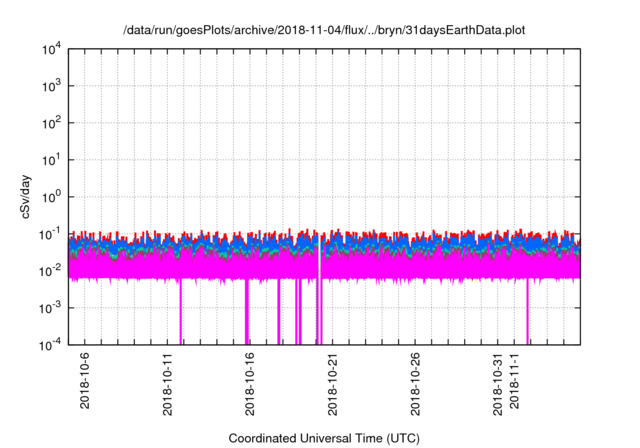The image size is (640, 448).
Task: Select the cSv/day y-axis label
Action: pyautogui.click(x=26, y=197)
